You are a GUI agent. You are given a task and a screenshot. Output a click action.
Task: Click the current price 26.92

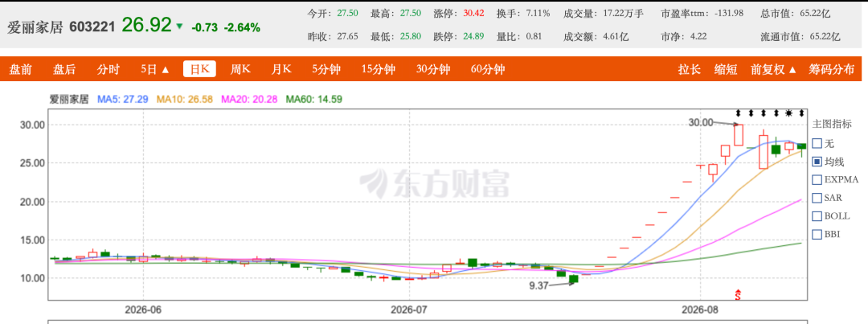pyautogui.click(x=147, y=25)
